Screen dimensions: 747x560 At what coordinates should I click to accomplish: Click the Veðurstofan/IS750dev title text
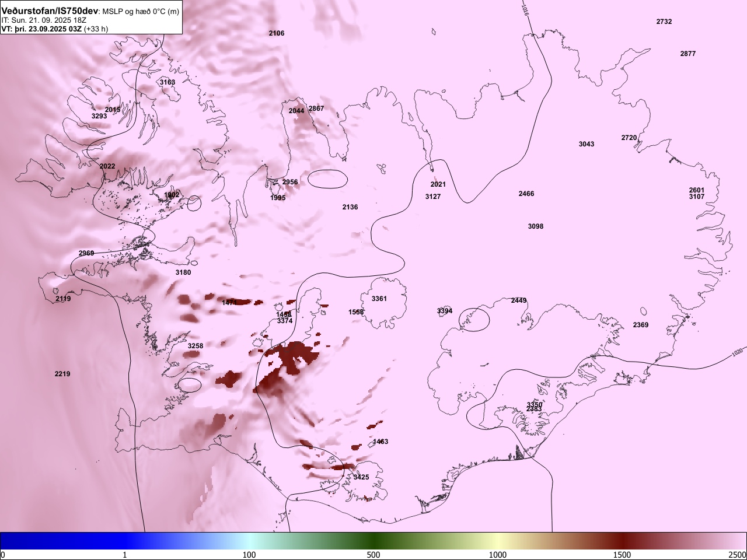(50, 11)
